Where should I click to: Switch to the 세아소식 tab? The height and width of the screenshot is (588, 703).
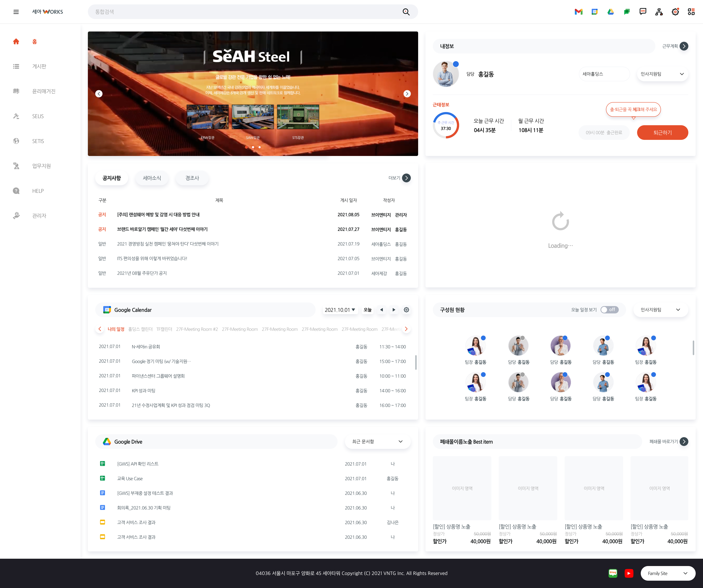[x=152, y=178]
